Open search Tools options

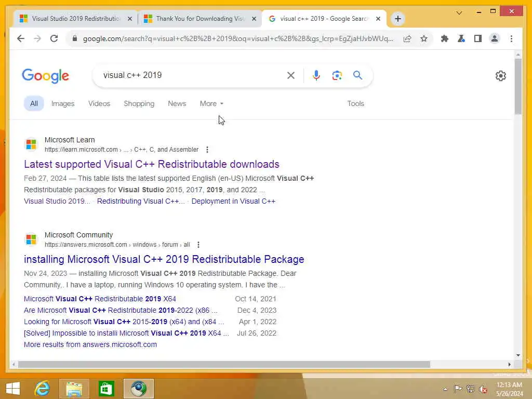(x=355, y=103)
